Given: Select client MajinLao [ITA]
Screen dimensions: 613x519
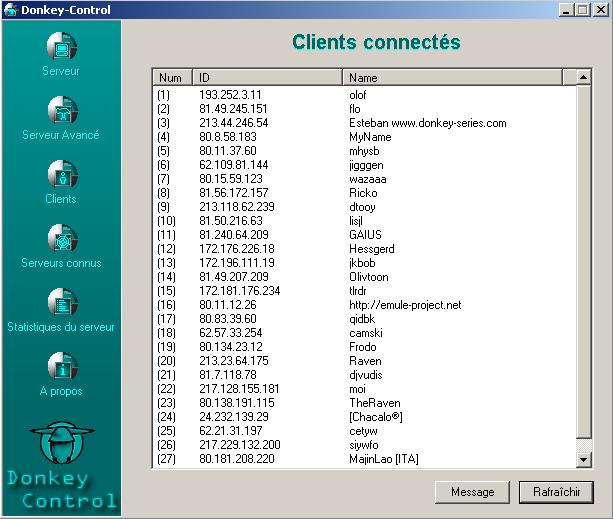Looking at the screenshot, I should [x=364, y=459].
